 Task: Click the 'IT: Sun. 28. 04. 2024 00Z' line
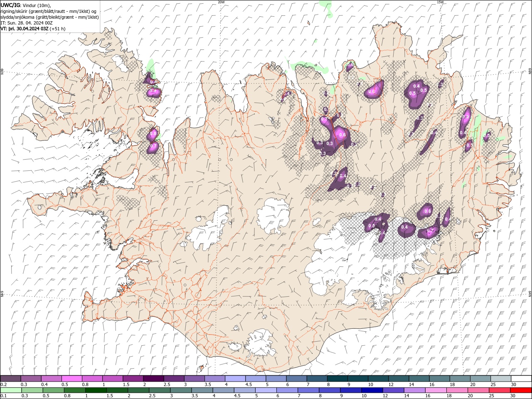click(27, 23)
